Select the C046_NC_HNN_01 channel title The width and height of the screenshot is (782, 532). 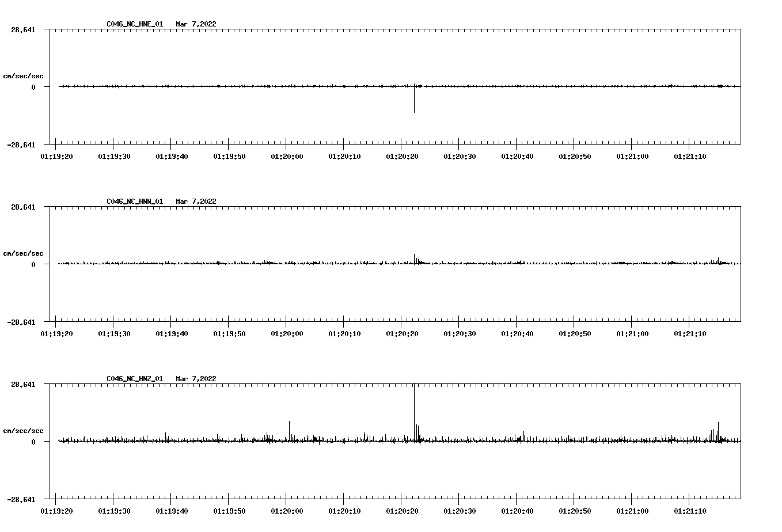(x=135, y=202)
